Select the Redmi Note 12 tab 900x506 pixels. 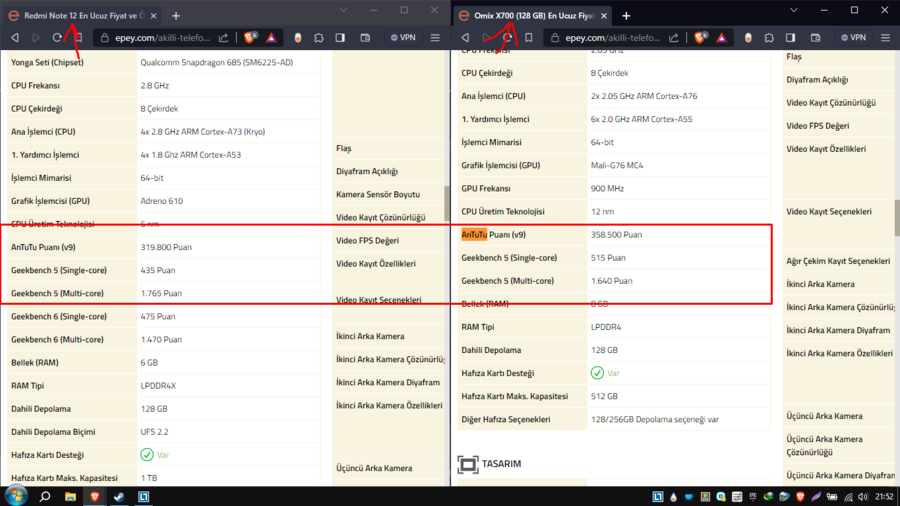click(84, 16)
